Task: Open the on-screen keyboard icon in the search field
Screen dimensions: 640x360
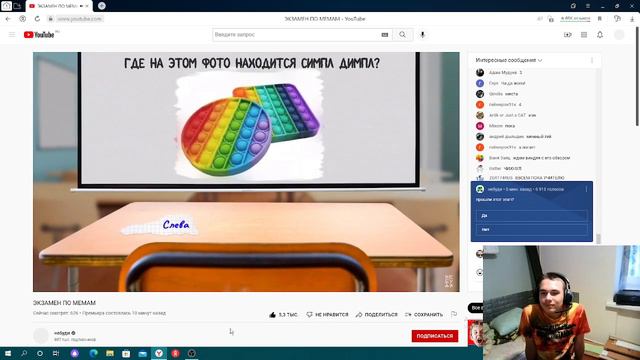Action: coord(384,35)
